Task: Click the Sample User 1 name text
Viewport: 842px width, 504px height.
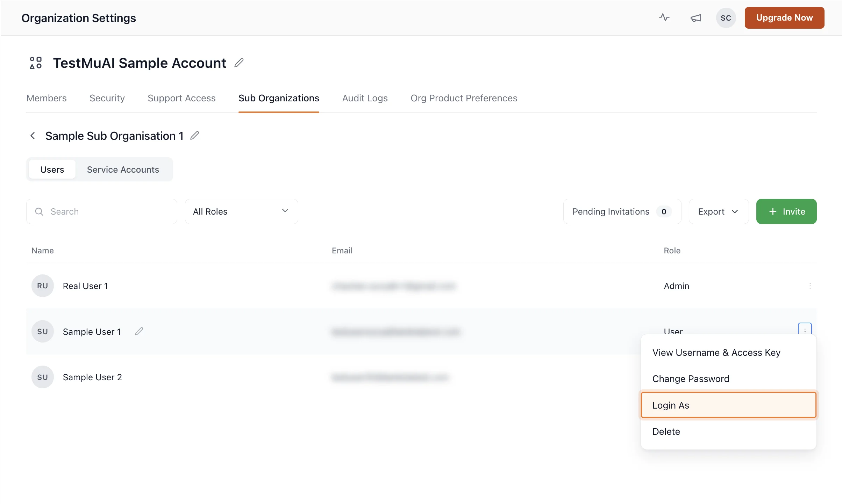Action: point(92,331)
